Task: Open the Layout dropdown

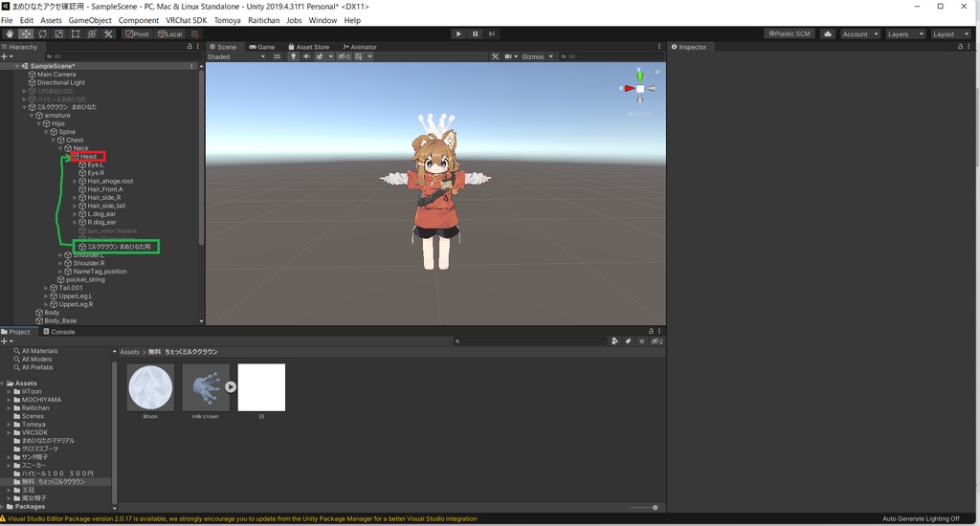Action: (950, 33)
